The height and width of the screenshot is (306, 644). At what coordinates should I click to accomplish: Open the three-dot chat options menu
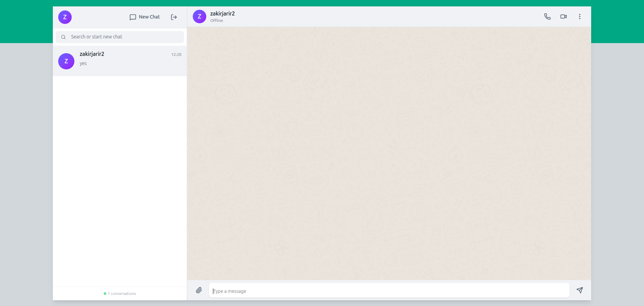(579, 16)
